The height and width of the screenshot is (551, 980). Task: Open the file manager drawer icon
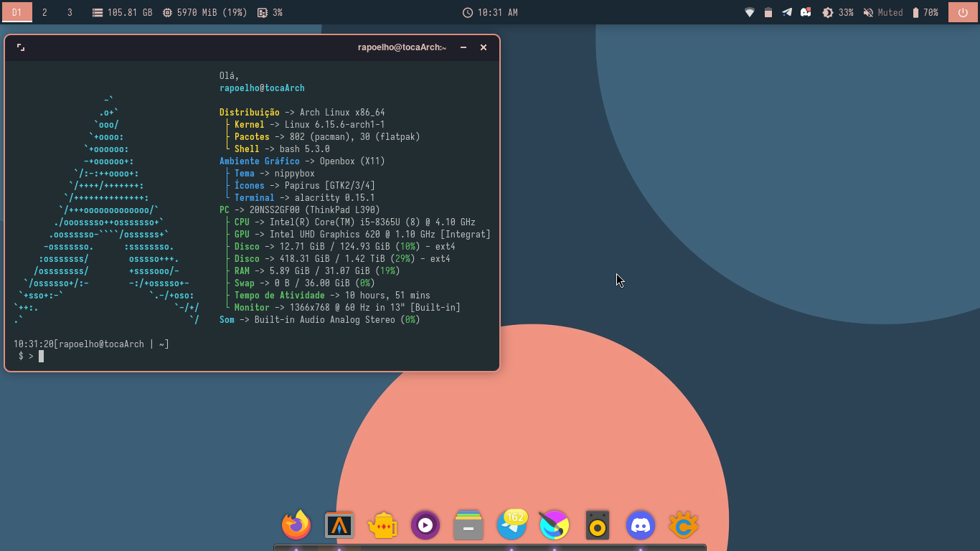(468, 526)
